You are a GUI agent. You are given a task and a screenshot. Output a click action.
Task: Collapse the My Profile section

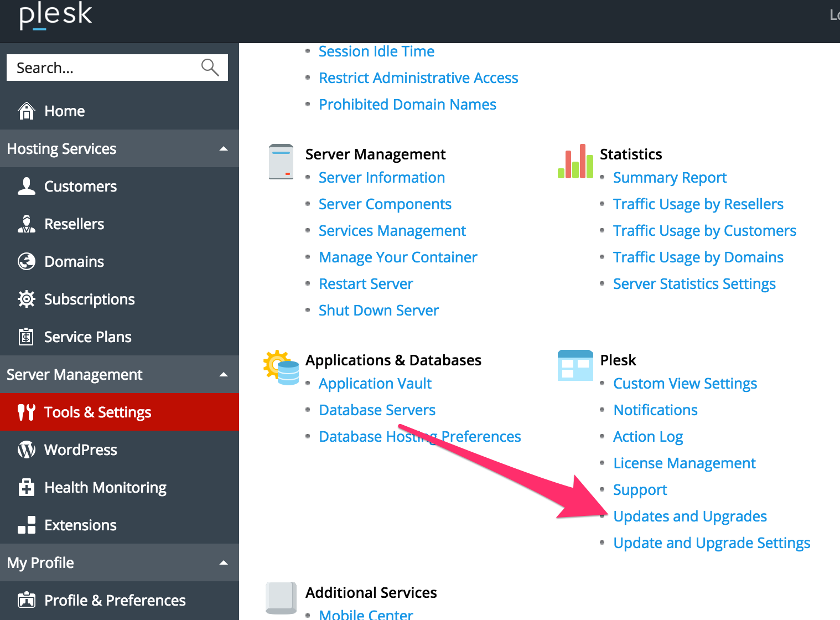[x=224, y=562]
